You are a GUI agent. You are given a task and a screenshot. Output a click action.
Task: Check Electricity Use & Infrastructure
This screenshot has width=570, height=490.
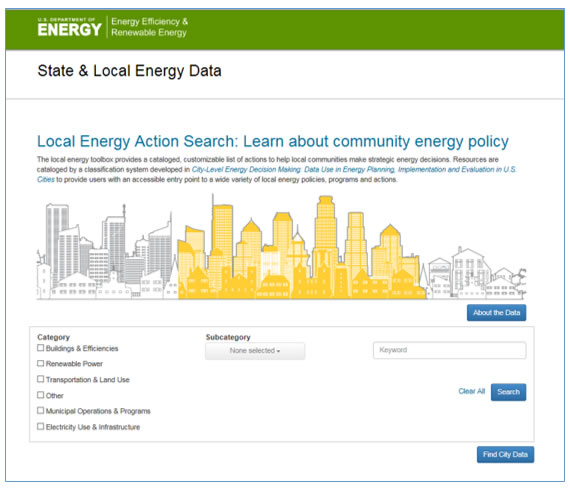[x=40, y=426]
